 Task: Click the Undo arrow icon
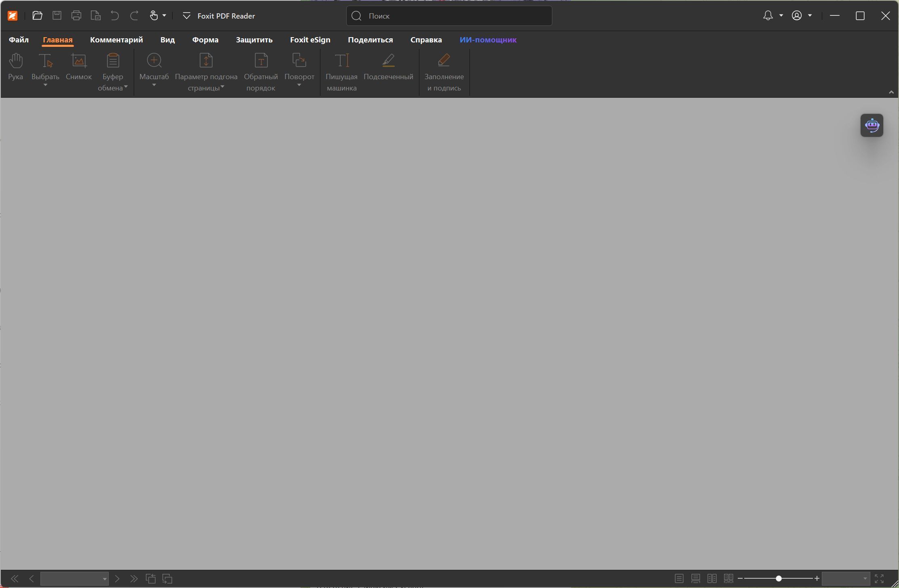click(x=115, y=16)
